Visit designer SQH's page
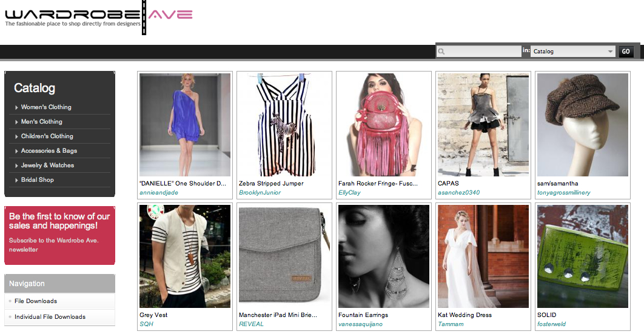The width and height of the screenshot is (644, 334). (146, 324)
